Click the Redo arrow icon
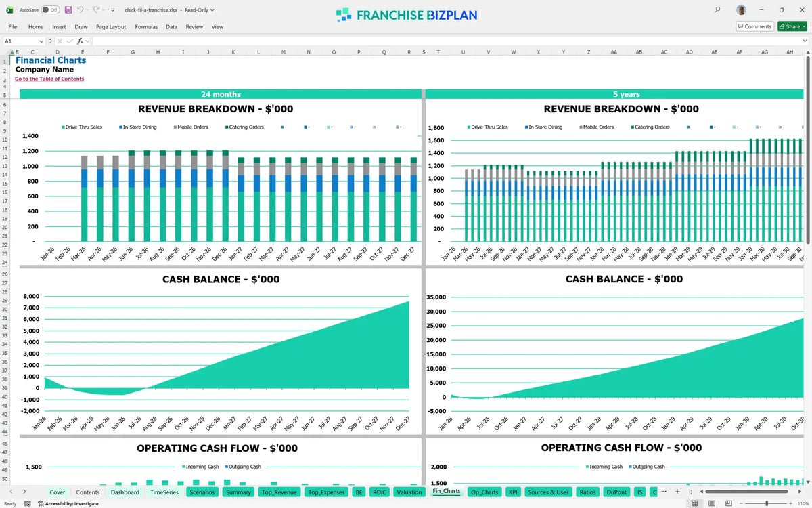The height and width of the screenshot is (508, 812). click(96, 10)
